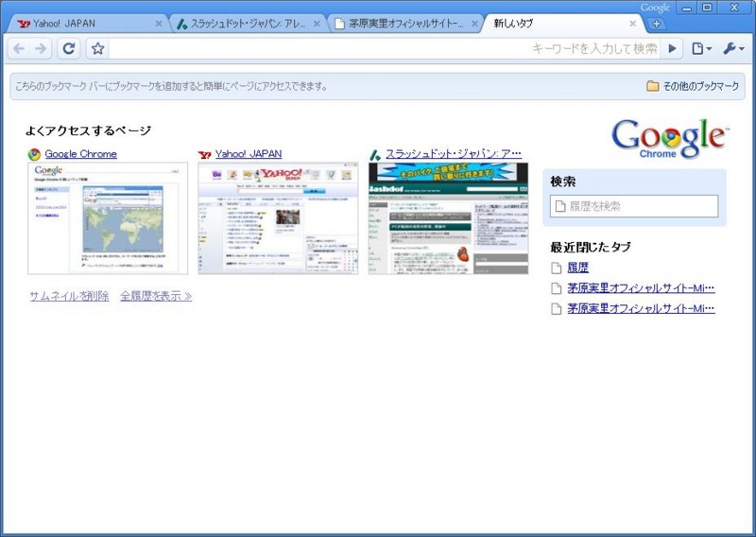Close the Chrome window
The height and width of the screenshot is (537, 756).
734,8
